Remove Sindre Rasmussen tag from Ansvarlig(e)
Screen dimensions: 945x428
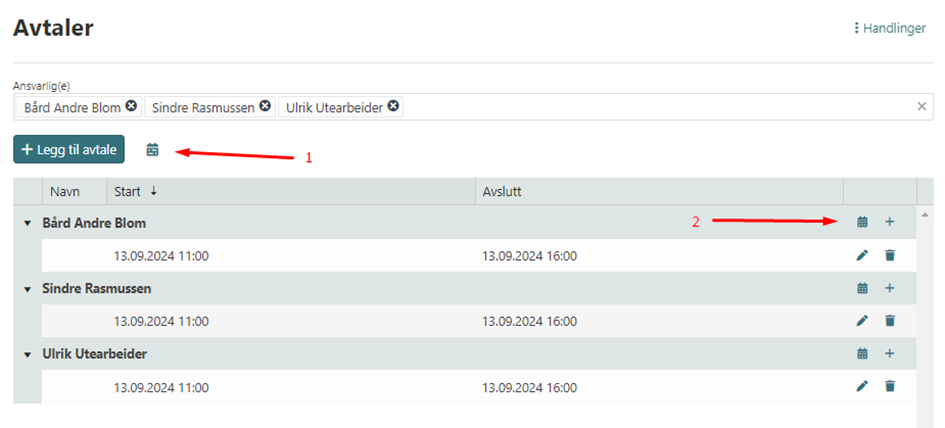[x=265, y=106]
